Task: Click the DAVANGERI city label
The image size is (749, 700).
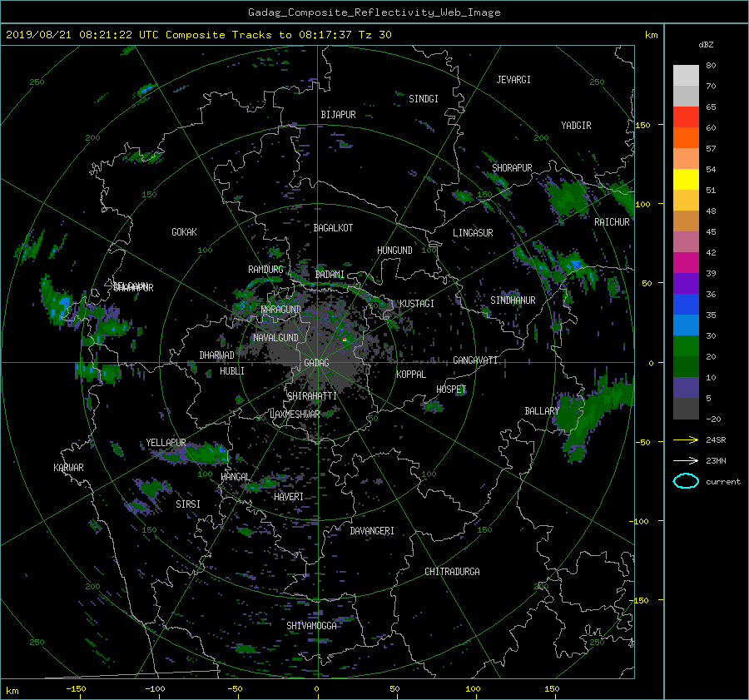Action: tap(372, 531)
